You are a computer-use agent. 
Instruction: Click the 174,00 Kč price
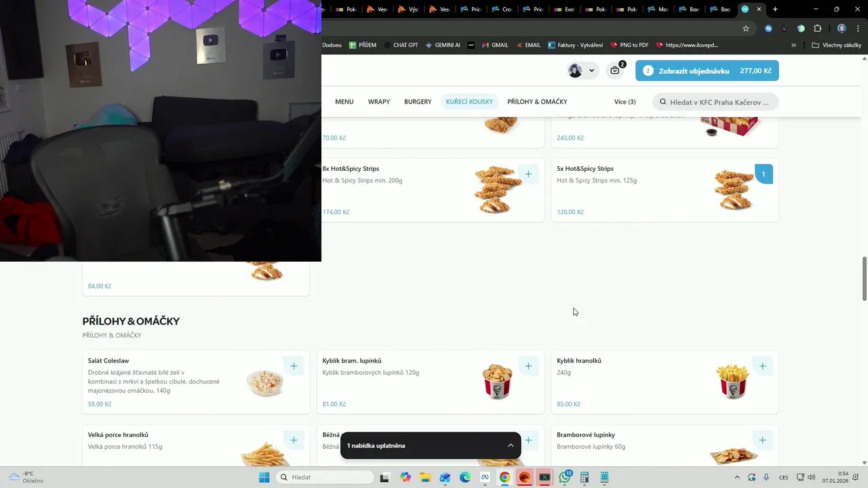(x=336, y=211)
